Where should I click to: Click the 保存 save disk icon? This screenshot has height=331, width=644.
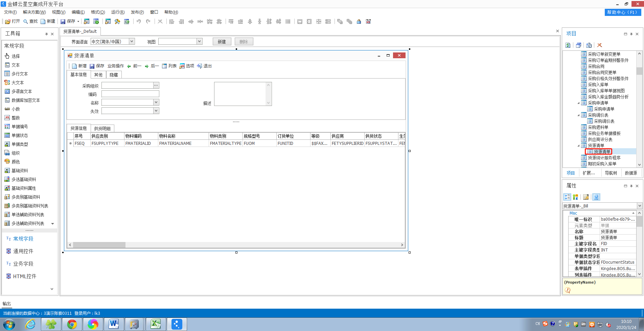[x=63, y=21]
